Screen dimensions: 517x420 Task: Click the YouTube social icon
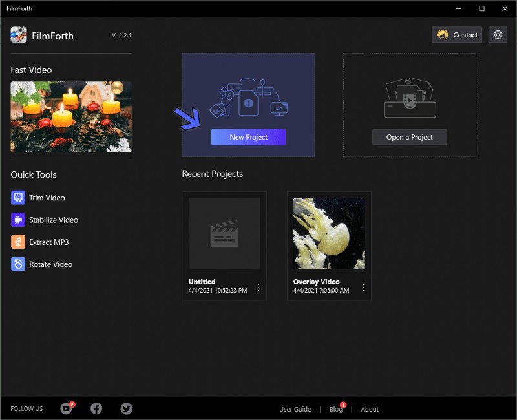tap(67, 408)
